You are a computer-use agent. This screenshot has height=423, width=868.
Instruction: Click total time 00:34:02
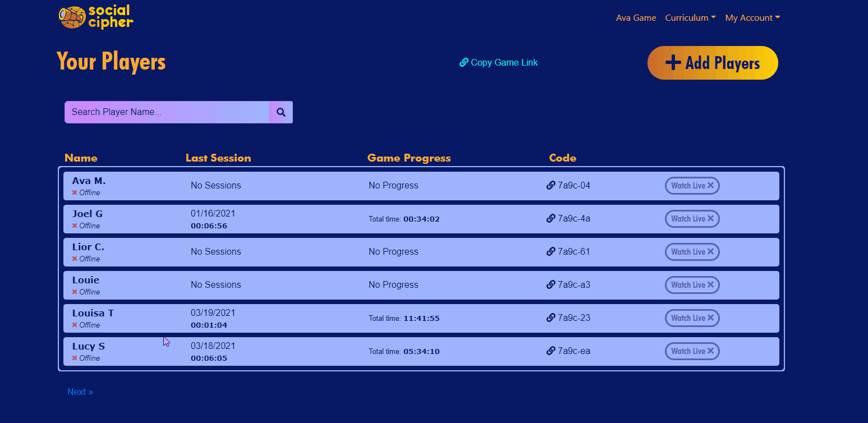(x=421, y=219)
